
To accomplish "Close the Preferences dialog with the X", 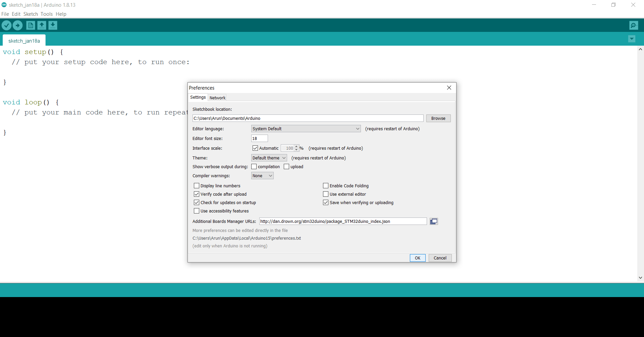I will pyautogui.click(x=449, y=88).
